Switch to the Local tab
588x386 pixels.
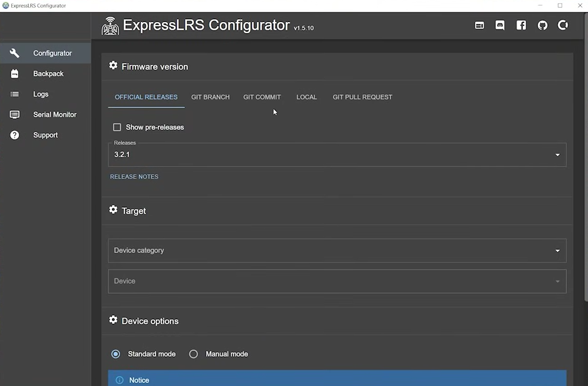[306, 97]
